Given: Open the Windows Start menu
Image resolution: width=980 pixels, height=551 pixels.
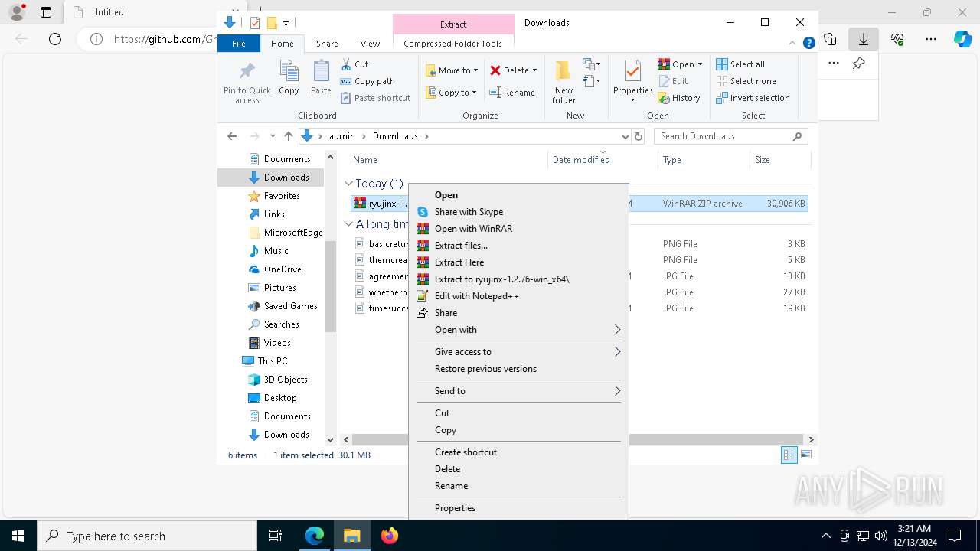Looking at the screenshot, I should point(18,536).
